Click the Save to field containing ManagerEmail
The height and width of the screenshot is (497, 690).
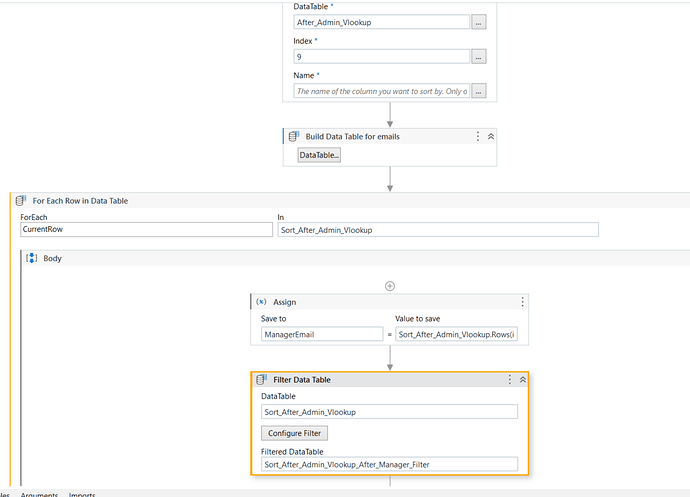322,334
